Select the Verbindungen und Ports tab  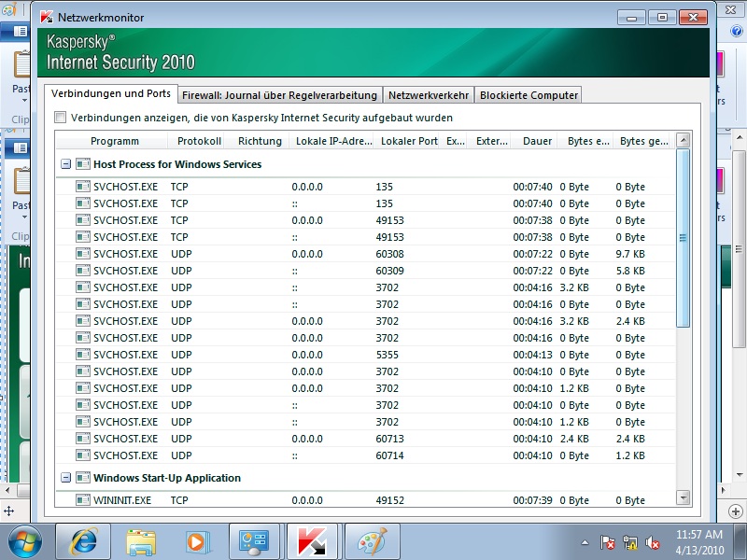111,94
